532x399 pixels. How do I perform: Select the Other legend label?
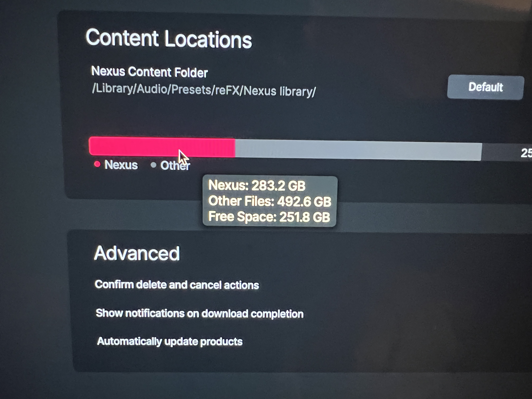point(175,165)
